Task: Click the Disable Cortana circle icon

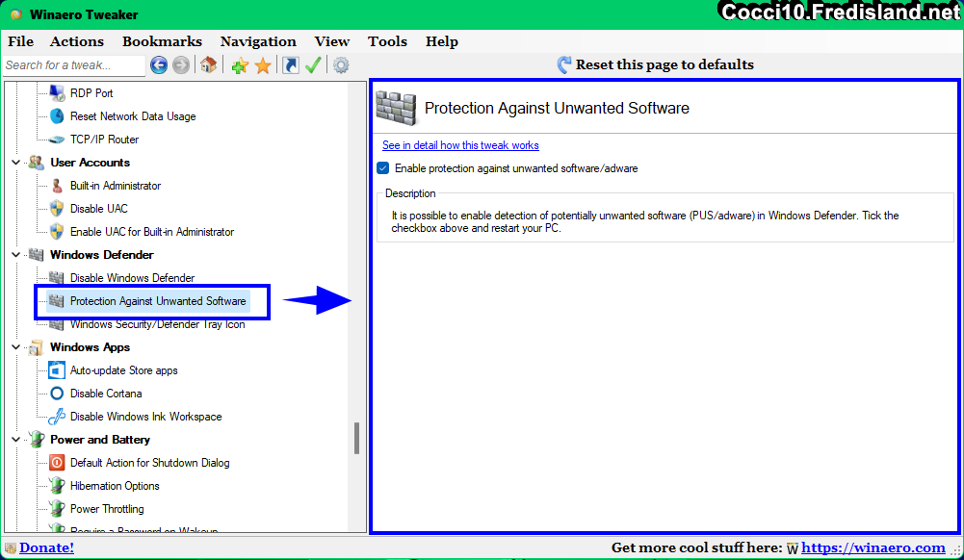Action: point(57,394)
